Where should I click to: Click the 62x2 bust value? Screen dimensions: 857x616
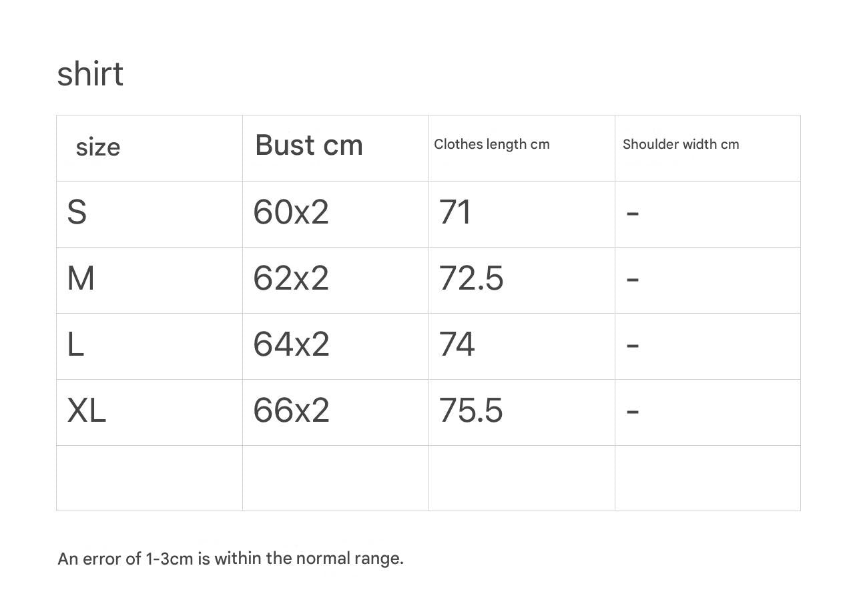coord(291,278)
